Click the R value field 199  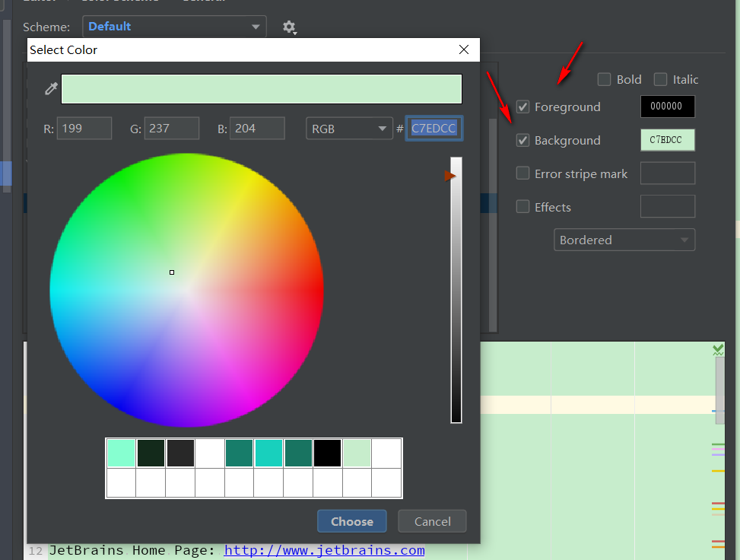point(84,129)
